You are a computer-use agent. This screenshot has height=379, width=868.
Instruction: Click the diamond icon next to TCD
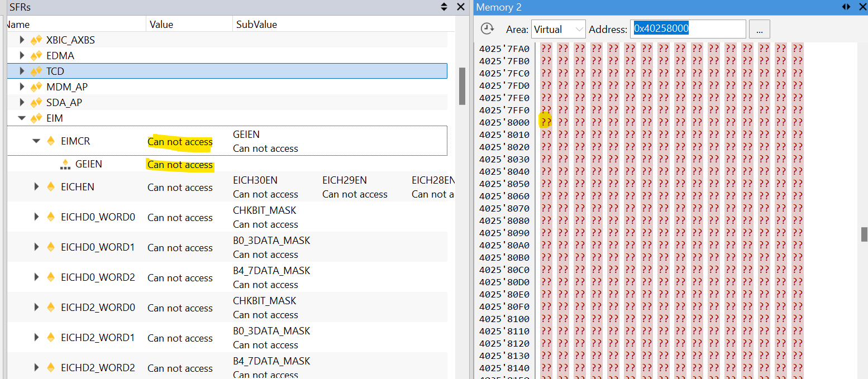click(36, 71)
